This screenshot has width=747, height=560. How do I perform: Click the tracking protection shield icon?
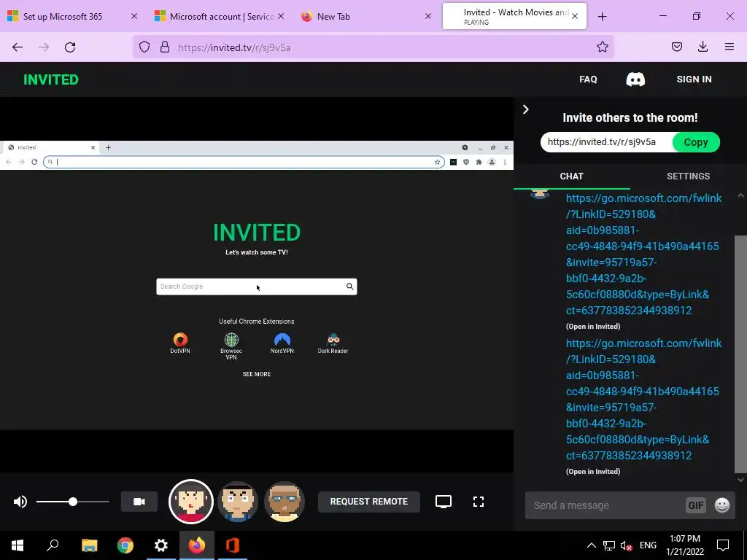[144, 47]
